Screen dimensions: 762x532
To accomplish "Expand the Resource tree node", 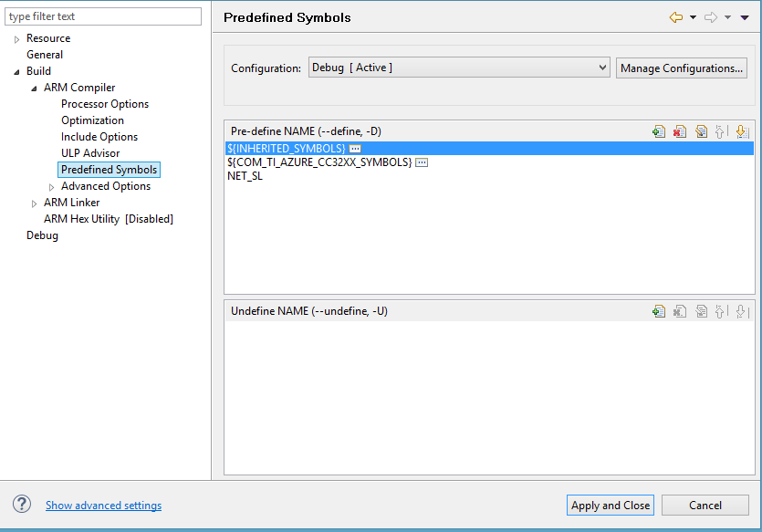I will pos(17,39).
